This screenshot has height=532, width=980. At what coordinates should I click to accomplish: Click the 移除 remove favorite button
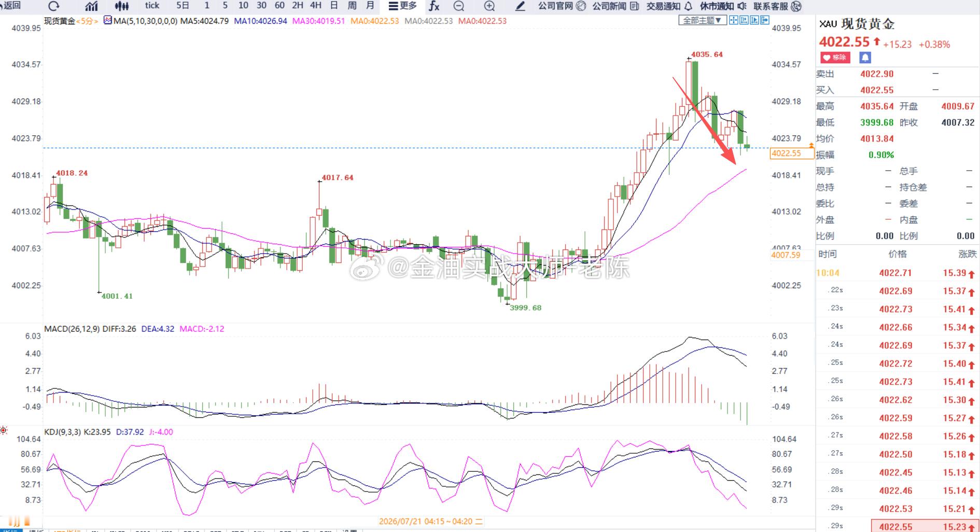pos(835,58)
